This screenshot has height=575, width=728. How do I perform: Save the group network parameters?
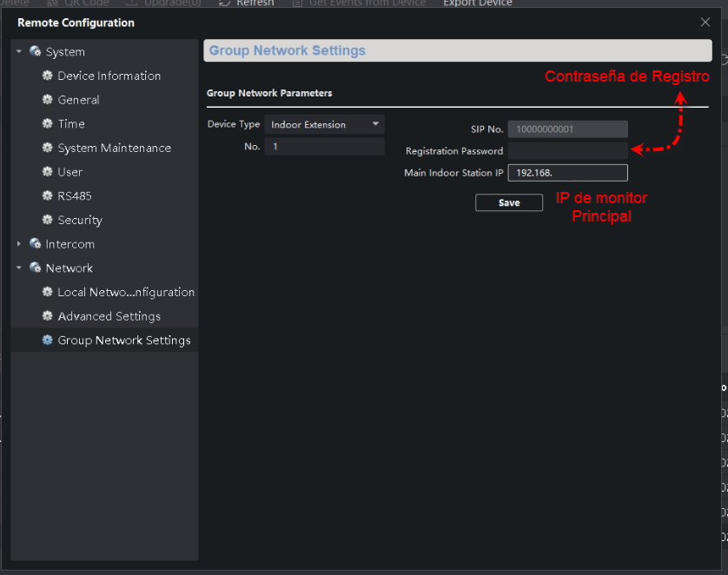509,202
